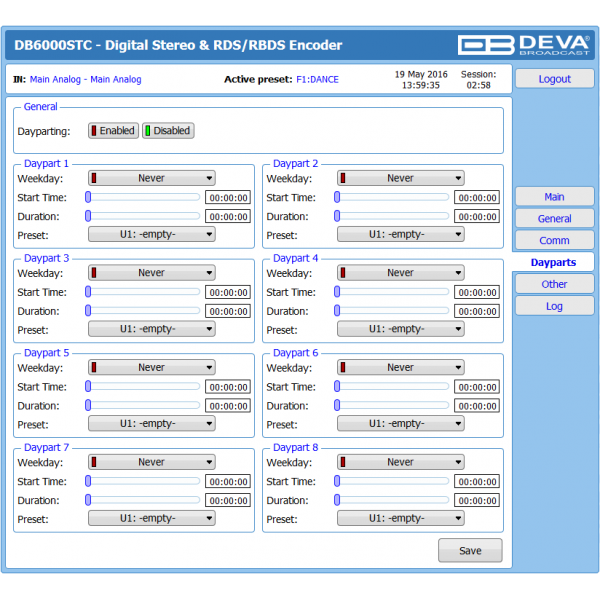Click Daypart 2 Start Time input field
This screenshot has height=600, width=600.
pyautogui.click(x=477, y=197)
